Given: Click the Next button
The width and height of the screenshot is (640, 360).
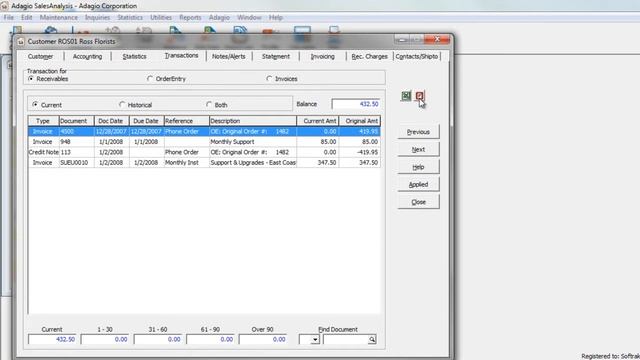Looking at the screenshot, I should (x=418, y=149).
